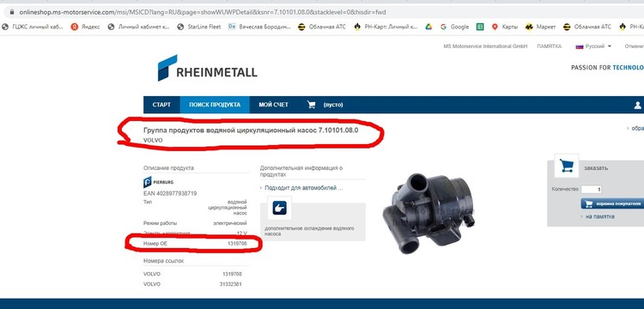Click the корзина покупателя button

[x=612, y=203]
